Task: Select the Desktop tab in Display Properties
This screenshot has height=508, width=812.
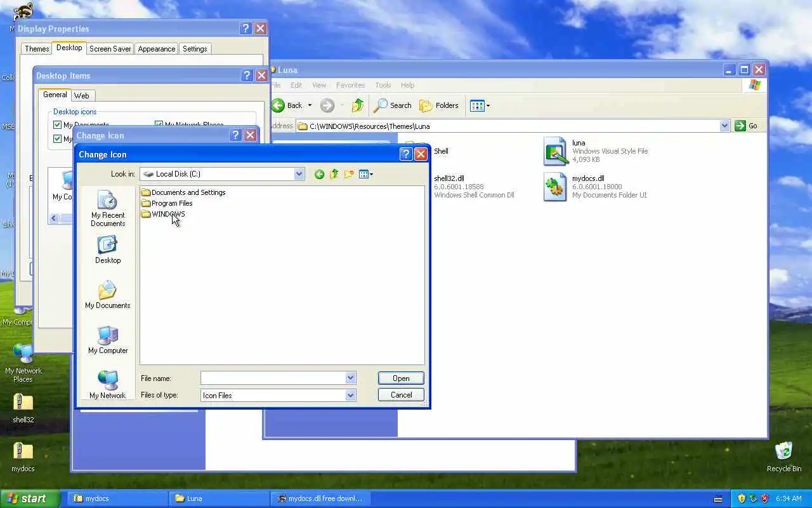Action: pyautogui.click(x=69, y=48)
